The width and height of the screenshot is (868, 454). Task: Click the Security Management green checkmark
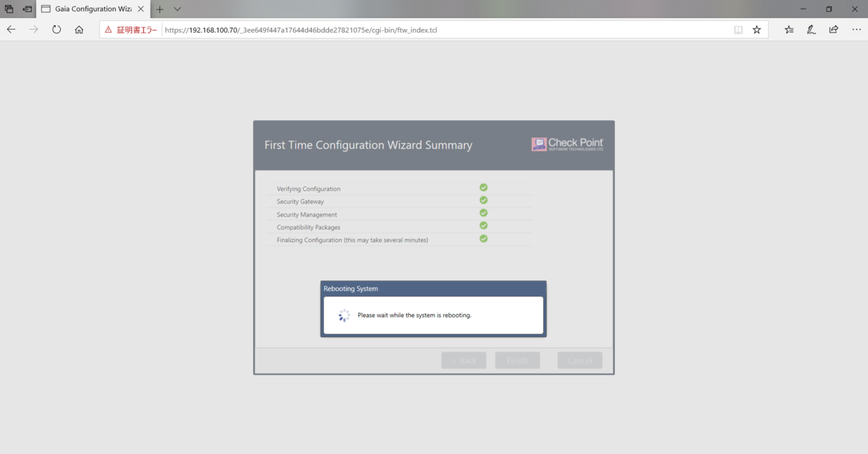(483, 213)
